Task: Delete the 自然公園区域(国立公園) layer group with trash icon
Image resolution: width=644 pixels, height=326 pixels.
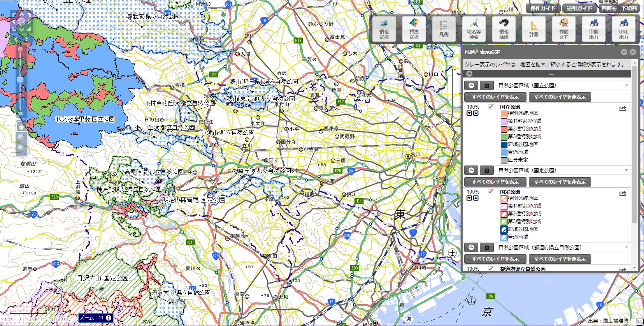Action: pyautogui.click(x=486, y=85)
